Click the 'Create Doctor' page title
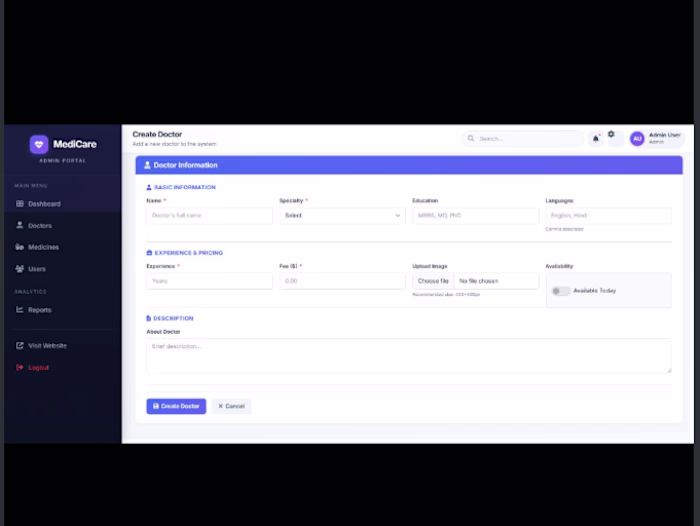This screenshot has width=700, height=526. [157, 134]
